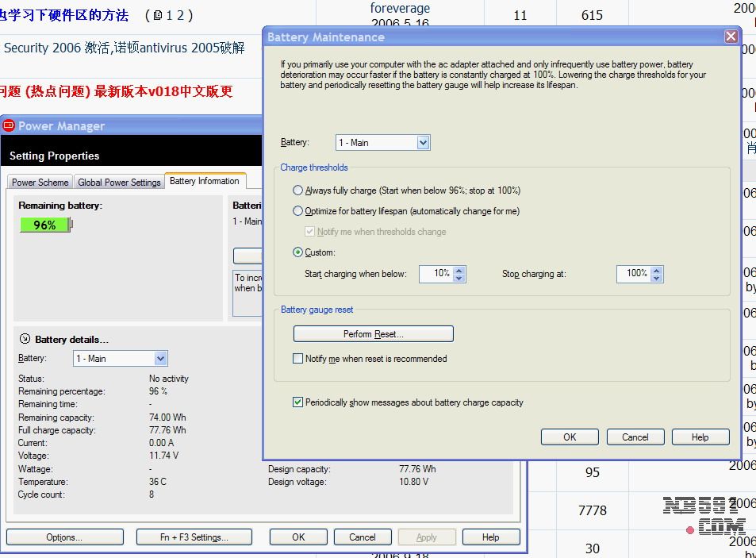Click the Perform Reset button

(x=373, y=334)
